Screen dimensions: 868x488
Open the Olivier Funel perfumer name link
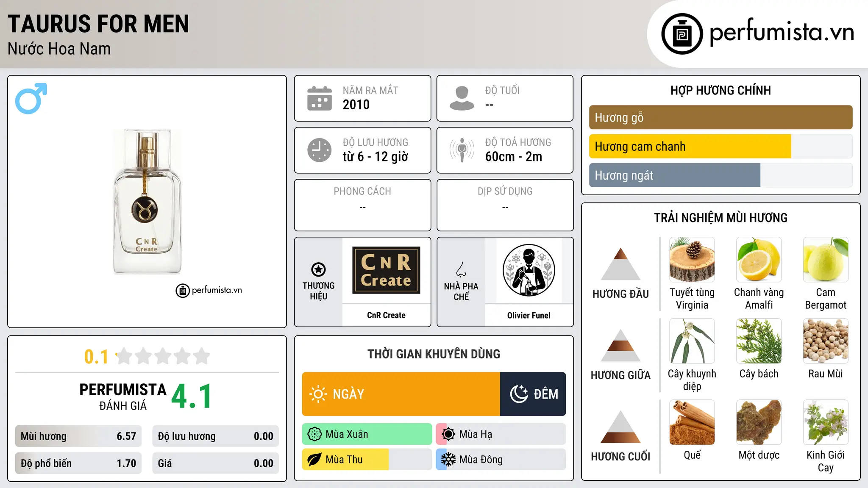tap(529, 315)
